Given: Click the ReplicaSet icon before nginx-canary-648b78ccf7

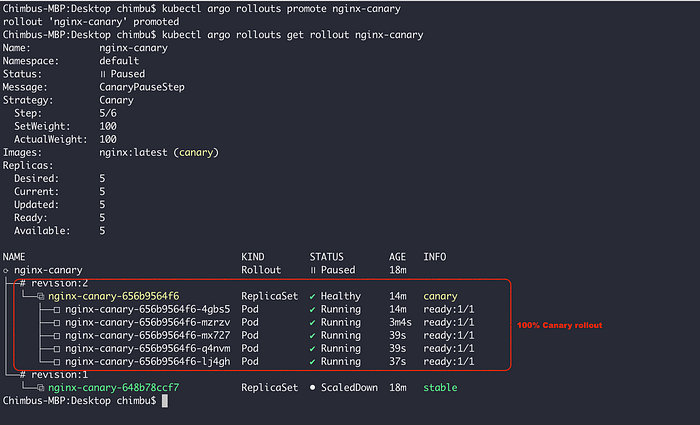Looking at the screenshot, I should click(x=41, y=388).
